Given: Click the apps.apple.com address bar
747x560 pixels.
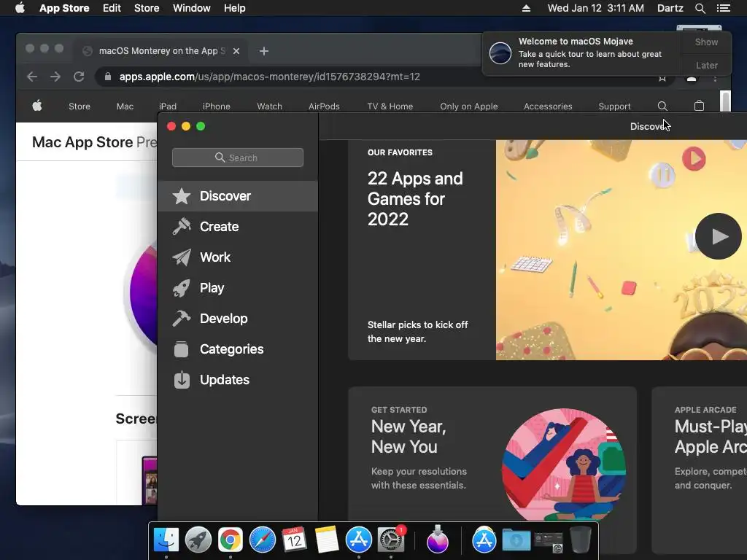Looking at the screenshot, I should tap(270, 77).
